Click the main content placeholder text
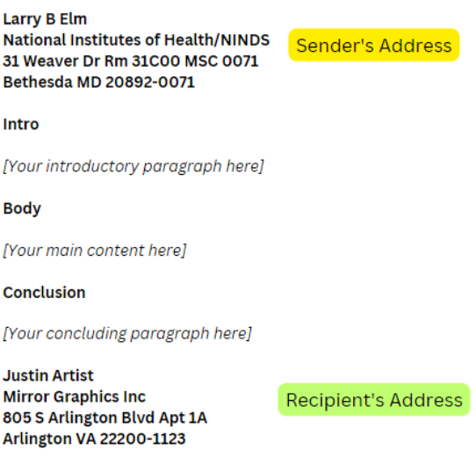The height and width of the screenshot is (465, 476). (95, 251)
